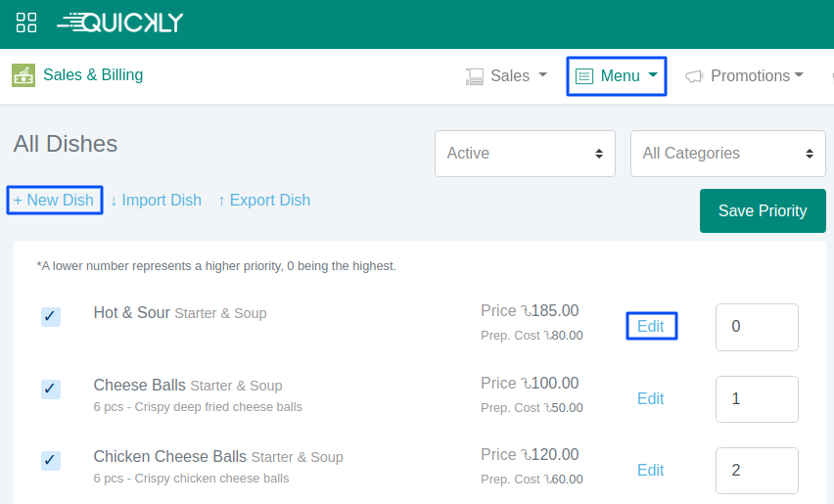Toggle the Cheese Balls checkbox
Image resolution: width=834 pixels, height=504 pixels.
tap(51, 389)
